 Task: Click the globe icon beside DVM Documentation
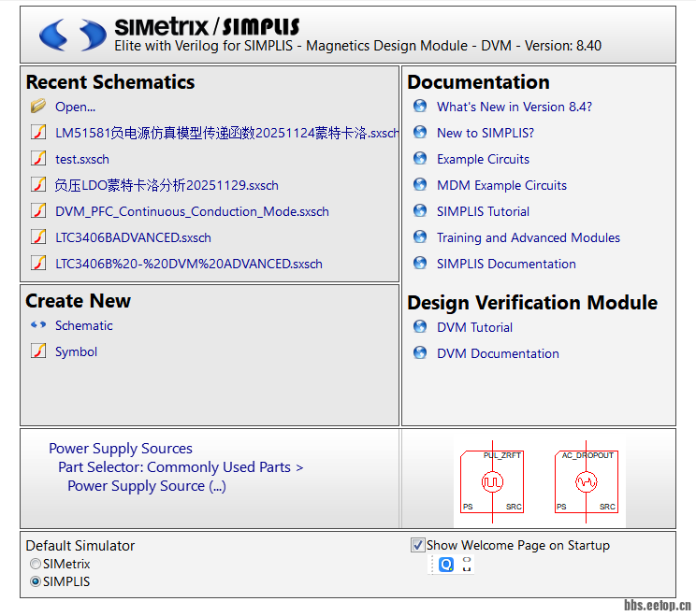pyautogui.click(x=420, y=353)
